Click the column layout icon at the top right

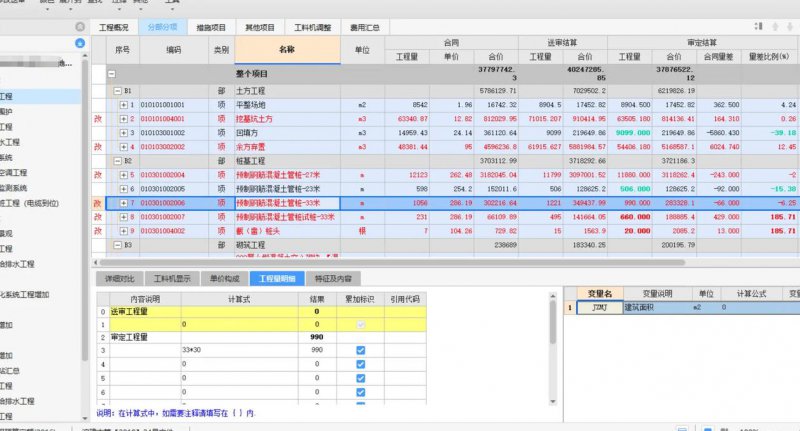pyautogui.click(x=759, y=26)
